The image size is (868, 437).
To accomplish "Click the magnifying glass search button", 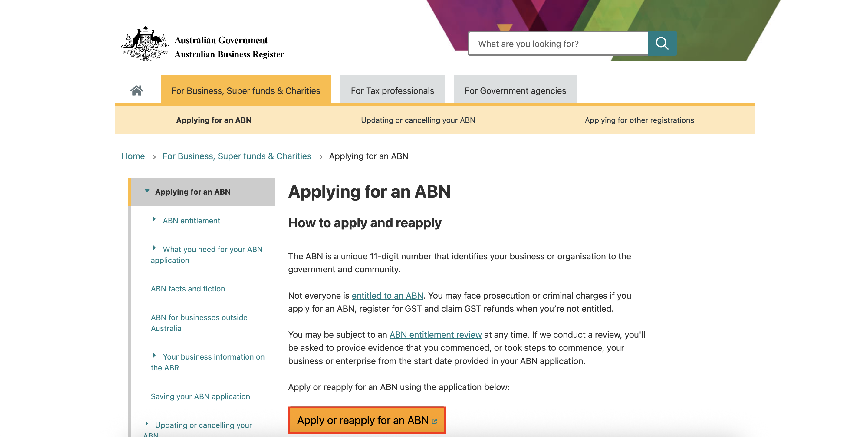I will coord(662,44).
